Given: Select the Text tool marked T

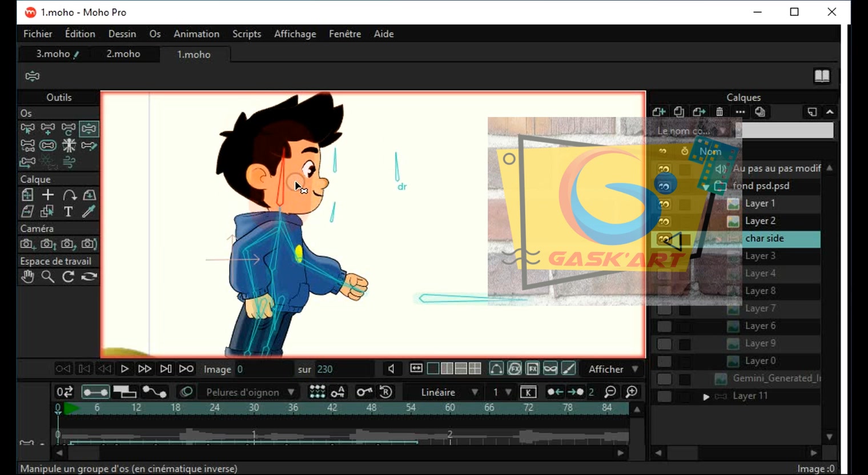Looking at the screenshot, I should 68,212.
